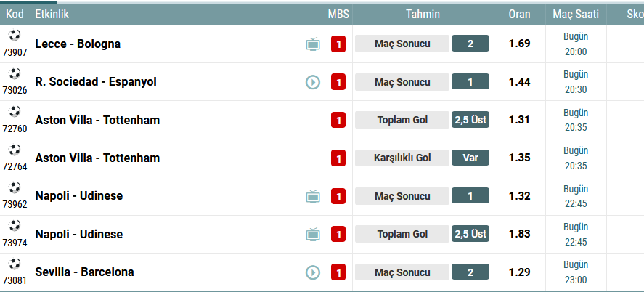
Task: Open the live stream play icon for R. Sociedad - Espanyol
Action: click(313, 82)
